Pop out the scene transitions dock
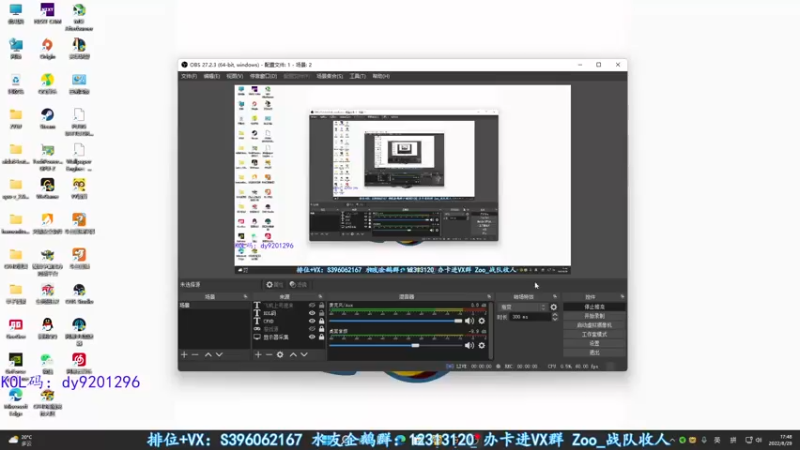 pos(555,296)
